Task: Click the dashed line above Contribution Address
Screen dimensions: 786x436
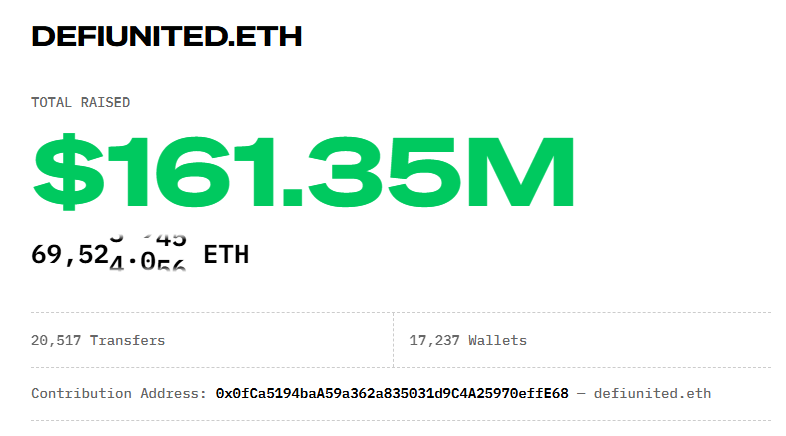Action: pyautogui.click(x=400, y=368)
